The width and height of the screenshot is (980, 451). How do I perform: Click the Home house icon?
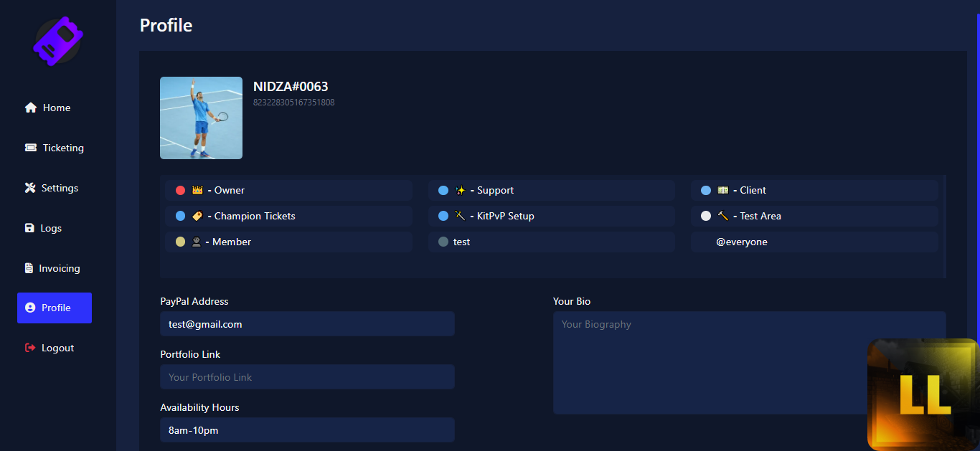(x=31, y=108)
